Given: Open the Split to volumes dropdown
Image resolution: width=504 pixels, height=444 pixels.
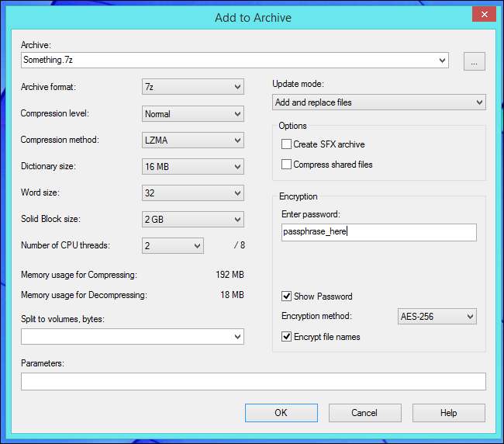Looking at the screenshot, I should (133, 336).
